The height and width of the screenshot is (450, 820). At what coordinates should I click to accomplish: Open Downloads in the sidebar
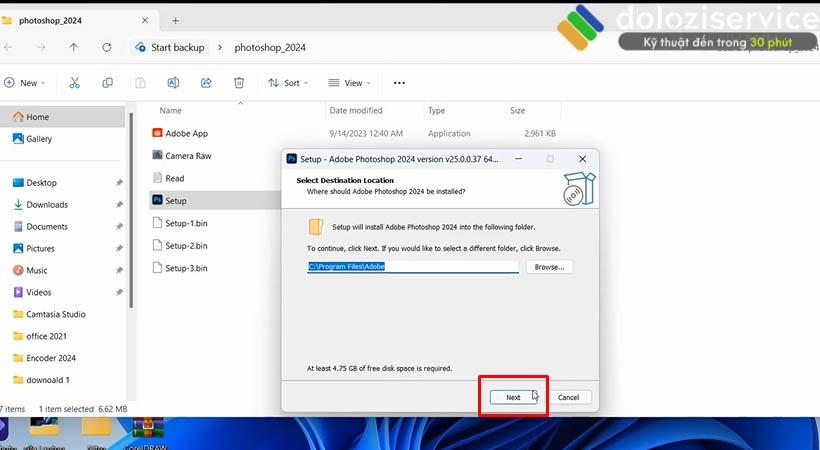pyautogui.click(x=47, y=205)
